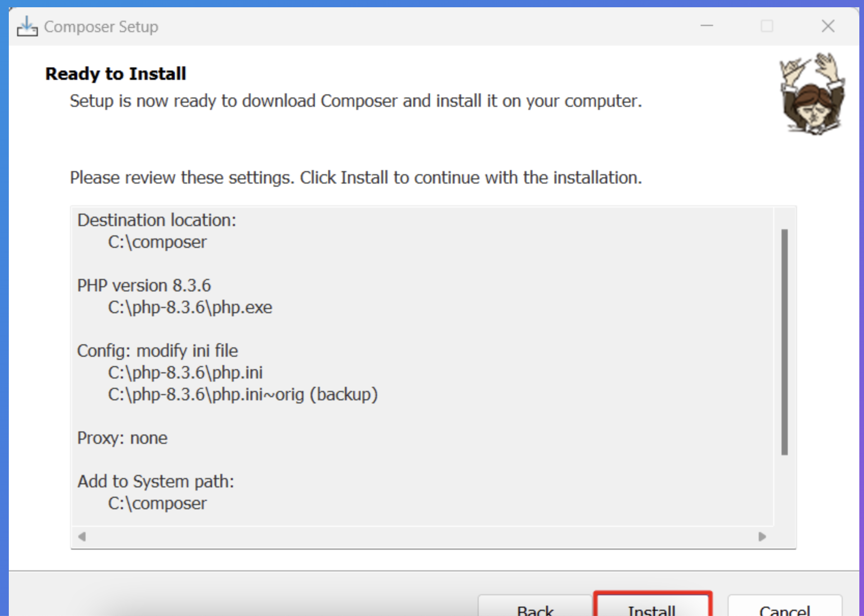The width and height of the screenshot is (864, 616).
Task: Click the vertical scrollbar thumb in settings box
Action: point(784,342)
